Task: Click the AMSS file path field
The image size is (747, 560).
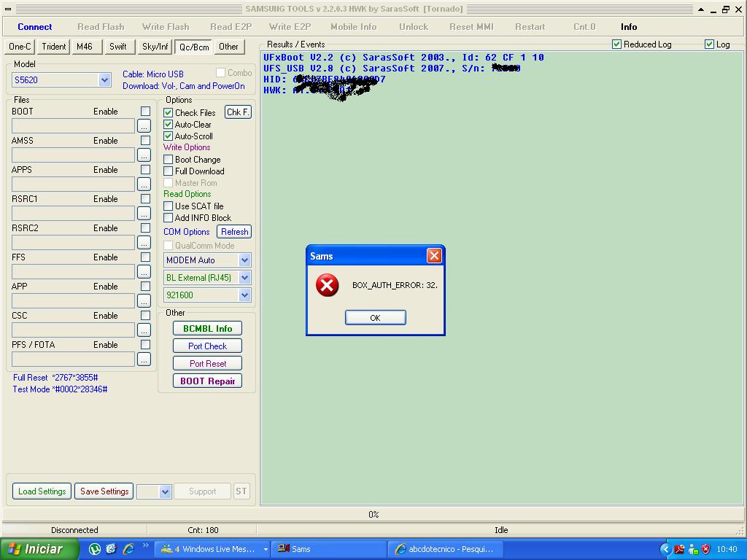Action: click(74, 155)
